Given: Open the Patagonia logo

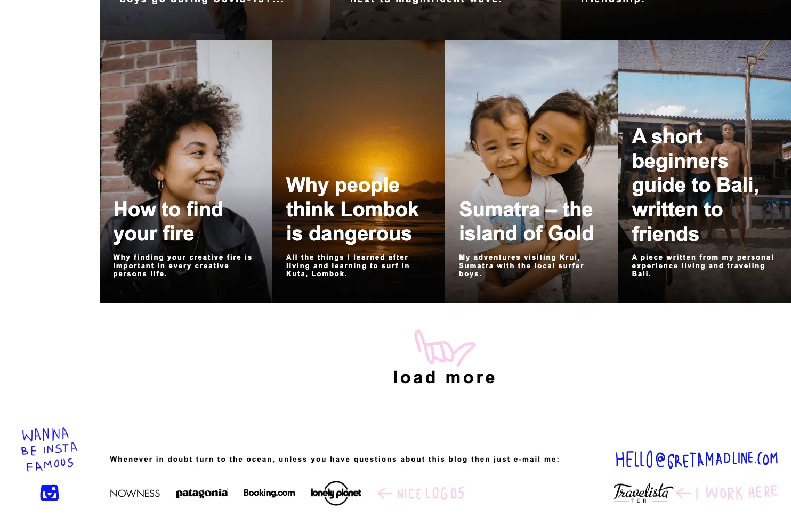Looking at the screenshot, I should (201, 493).
